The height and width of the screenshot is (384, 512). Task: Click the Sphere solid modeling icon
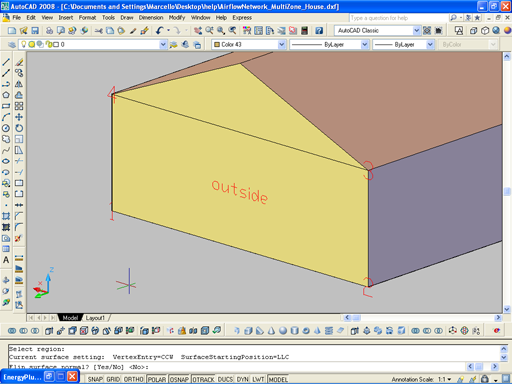click(x=283, y=331)
